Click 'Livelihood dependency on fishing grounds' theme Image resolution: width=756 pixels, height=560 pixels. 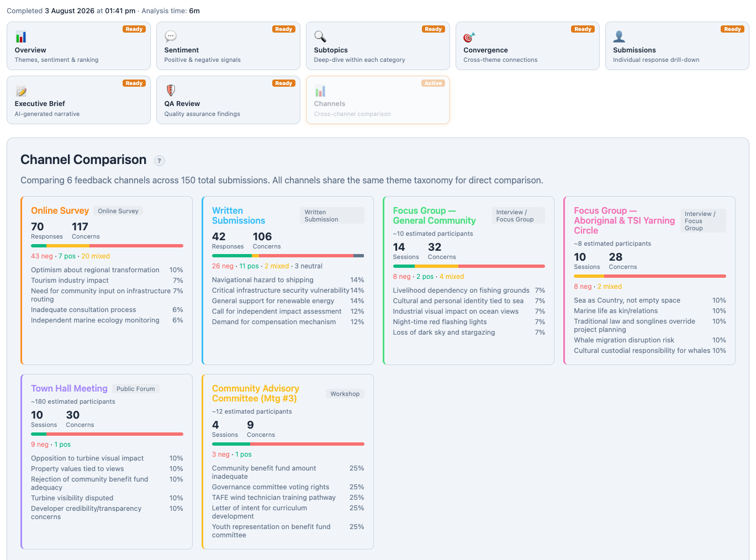[461, 290]
